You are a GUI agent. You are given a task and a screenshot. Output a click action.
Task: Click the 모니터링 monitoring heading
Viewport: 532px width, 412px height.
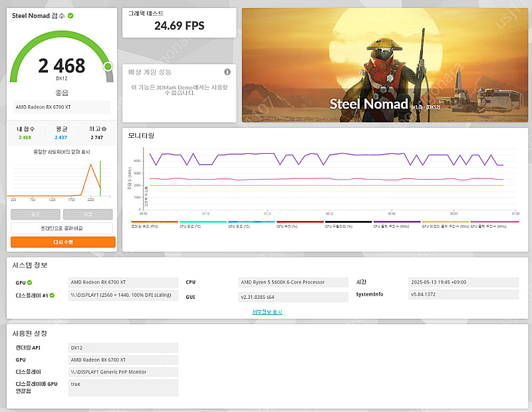click(x=141, y=136)
